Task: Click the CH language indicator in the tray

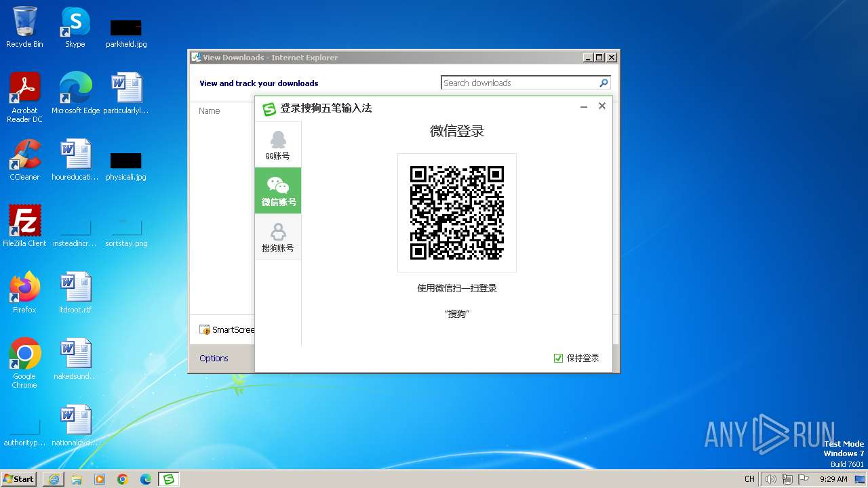Action: coord(749,479)
